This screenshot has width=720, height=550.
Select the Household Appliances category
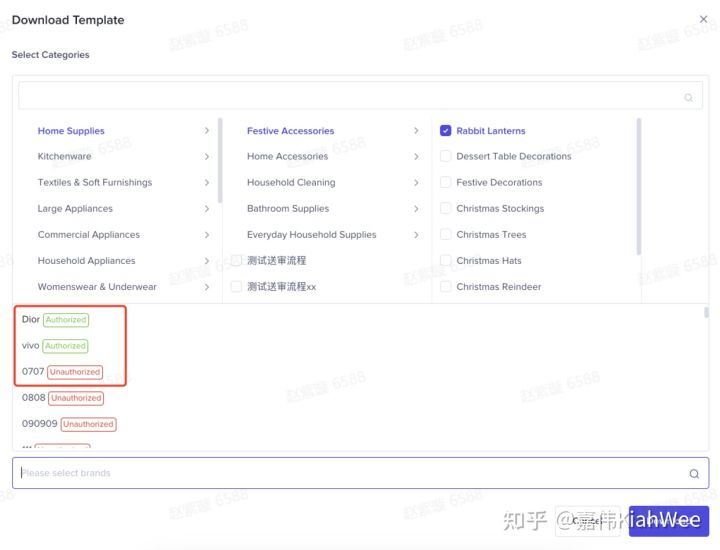point(86,260)
